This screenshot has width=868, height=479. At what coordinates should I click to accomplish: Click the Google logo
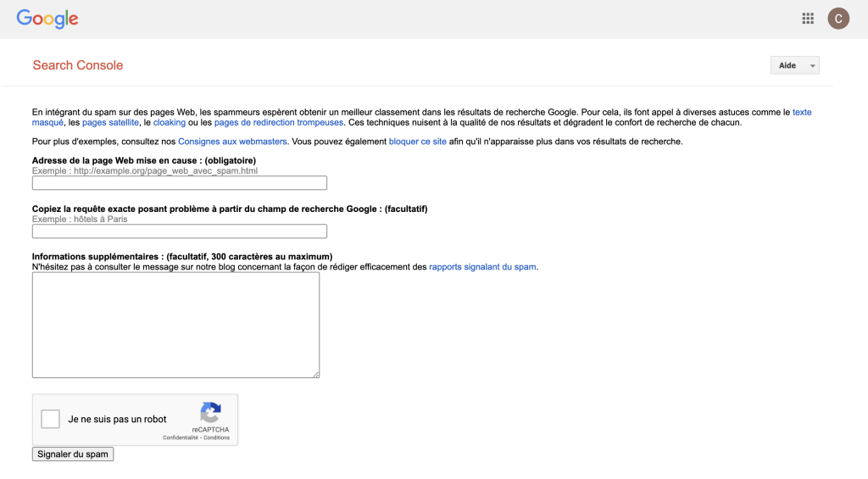click(x=47, y=19)
